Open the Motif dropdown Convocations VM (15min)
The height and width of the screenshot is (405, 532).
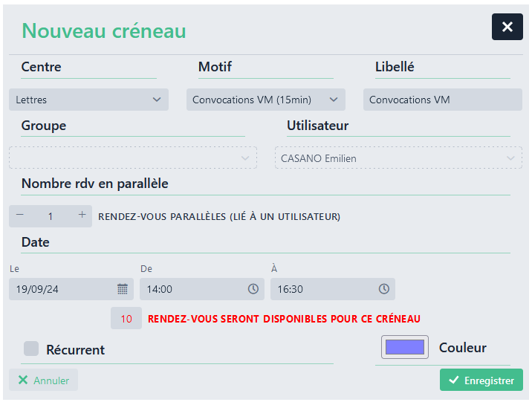coord(265,100)
